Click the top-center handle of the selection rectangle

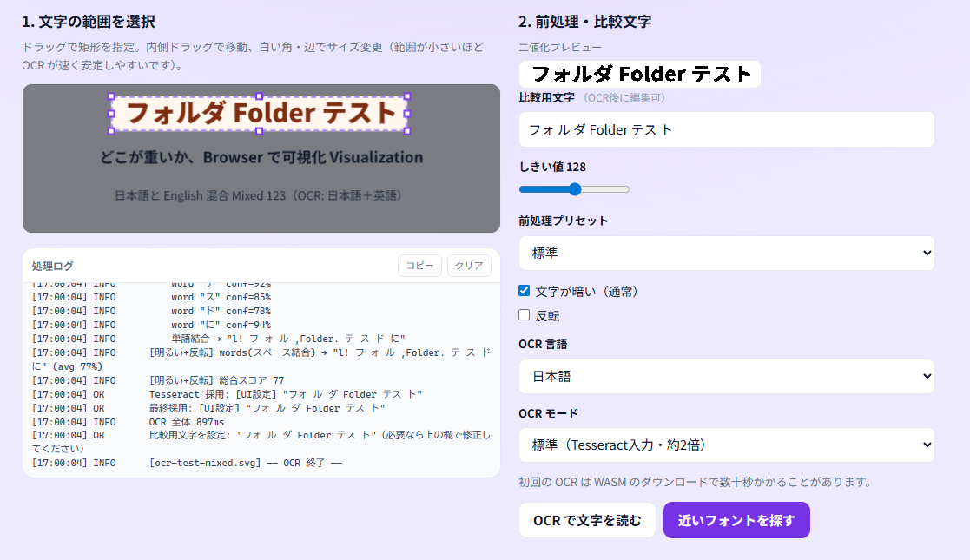[259, 96]
